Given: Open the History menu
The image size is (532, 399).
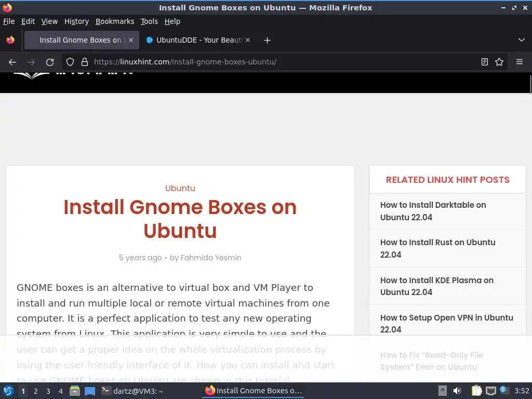Looking at the screenshot, I should 77,21.
